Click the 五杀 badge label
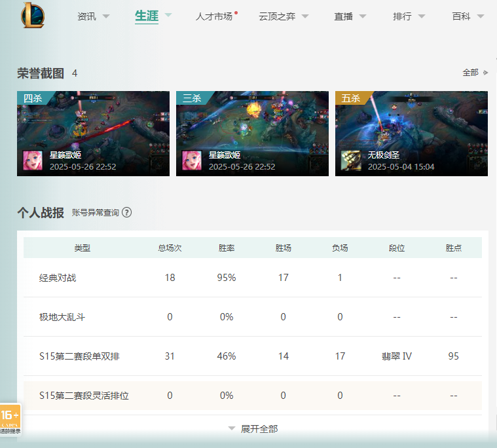The width and height of the screenshot is (497, 448). (351, 98)
